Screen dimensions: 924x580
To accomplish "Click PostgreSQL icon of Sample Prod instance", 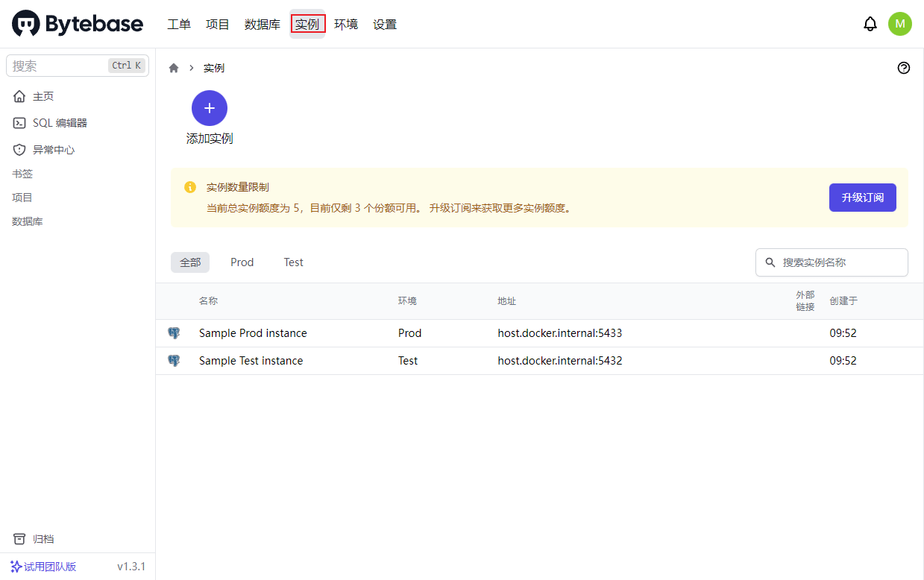I will (x=174, y=333).
